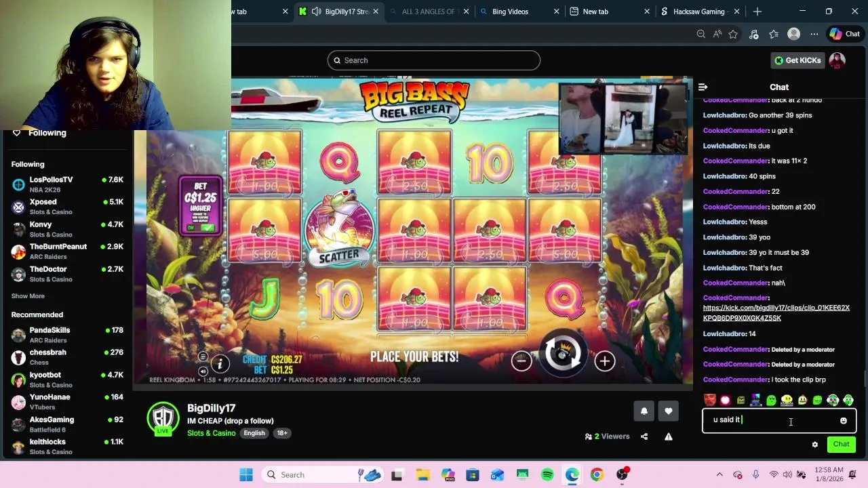Switch to BigDilly17 Stream browser tab
The width and height of the screenshot is (868, 488).
point(339,12)
